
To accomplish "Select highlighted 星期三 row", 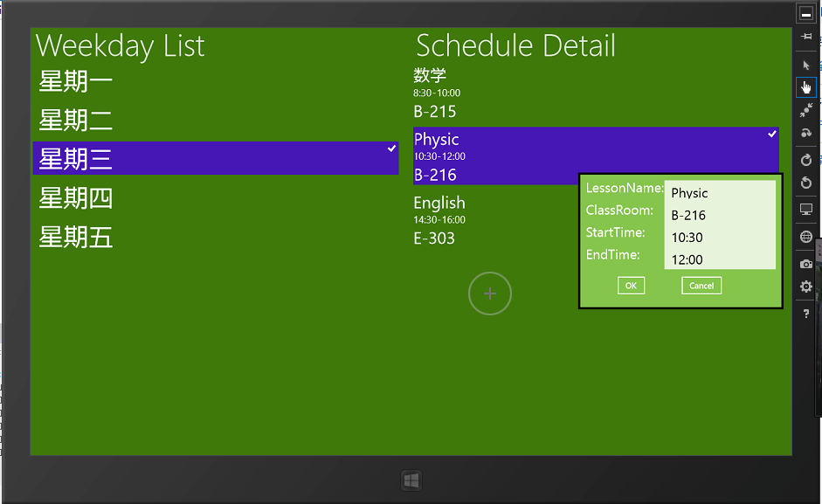I will click(x=216, y=158).
